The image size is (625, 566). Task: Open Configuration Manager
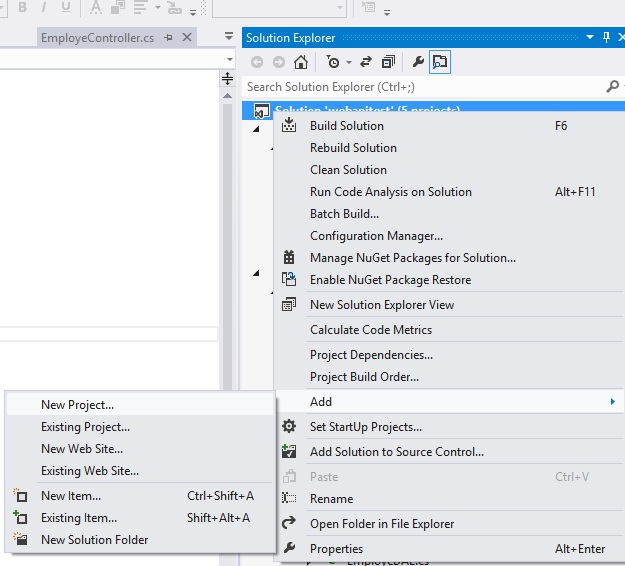click(450, 236)
